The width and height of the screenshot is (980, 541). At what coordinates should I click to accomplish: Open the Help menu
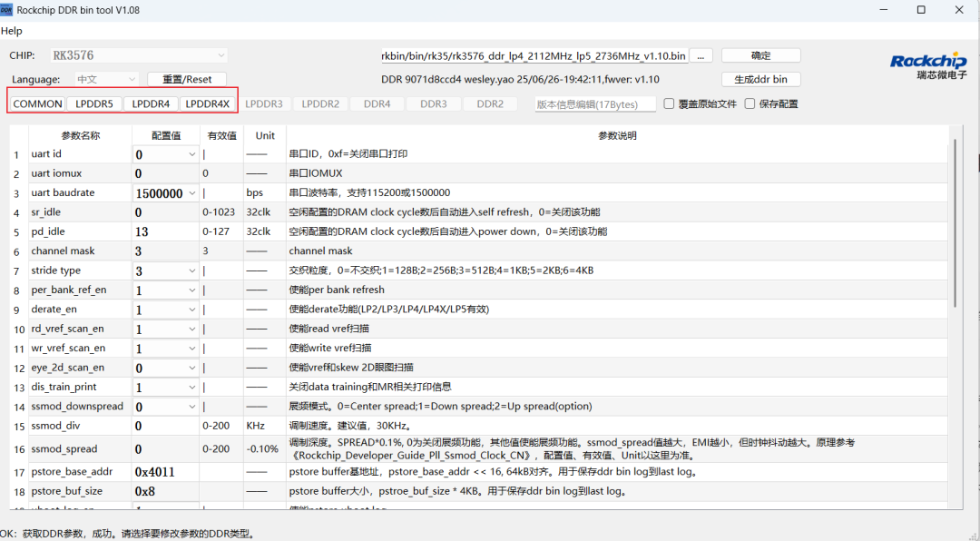point(12,31)
